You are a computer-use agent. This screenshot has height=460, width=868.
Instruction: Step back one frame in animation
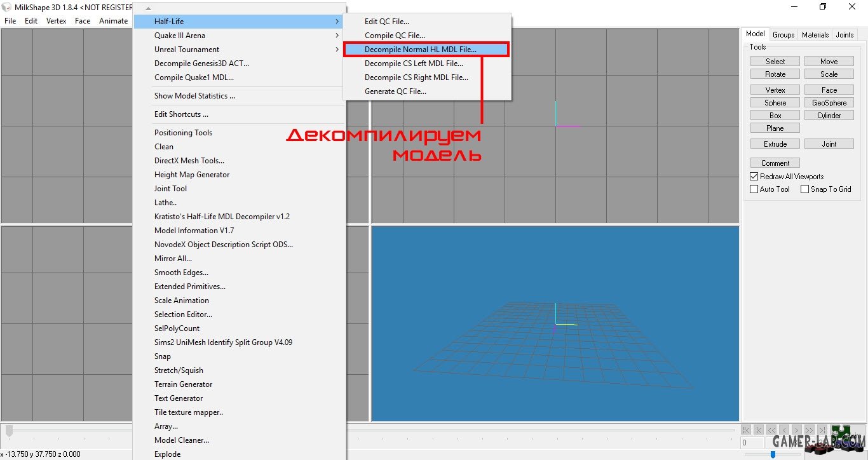click(784, 430)
